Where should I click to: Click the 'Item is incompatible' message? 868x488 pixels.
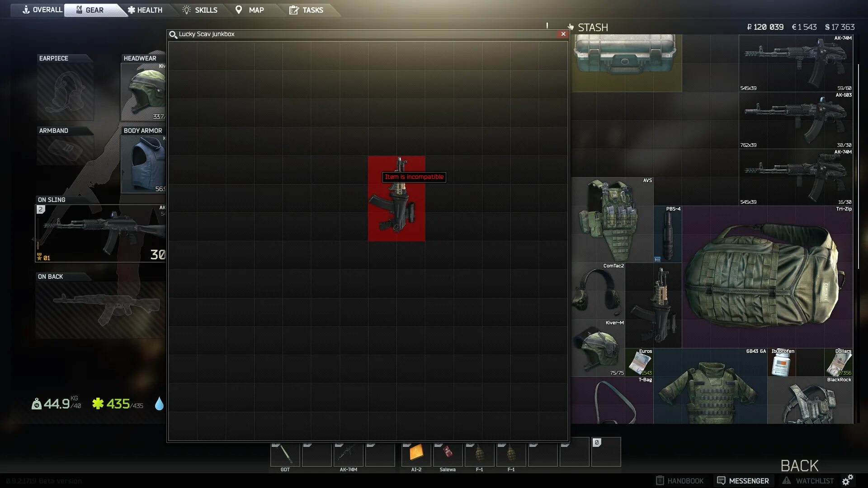414,177
